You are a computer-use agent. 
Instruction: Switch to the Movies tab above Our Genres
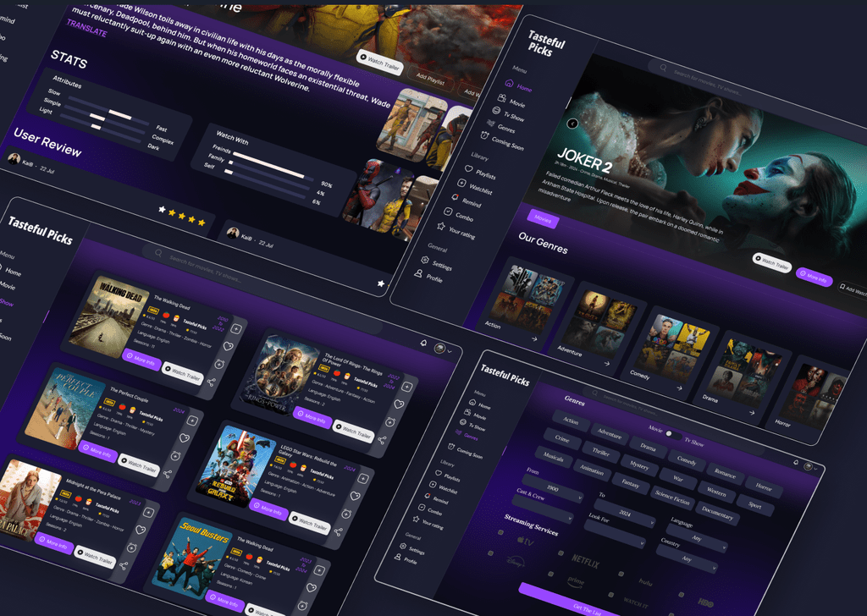pos(543,219)
